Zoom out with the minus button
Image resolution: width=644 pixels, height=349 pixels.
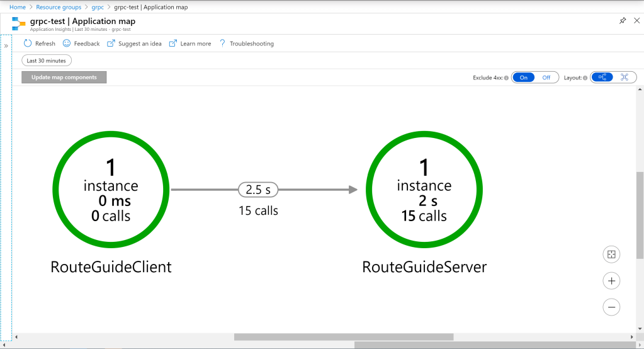pyautogui.click(x=611, y=307)
